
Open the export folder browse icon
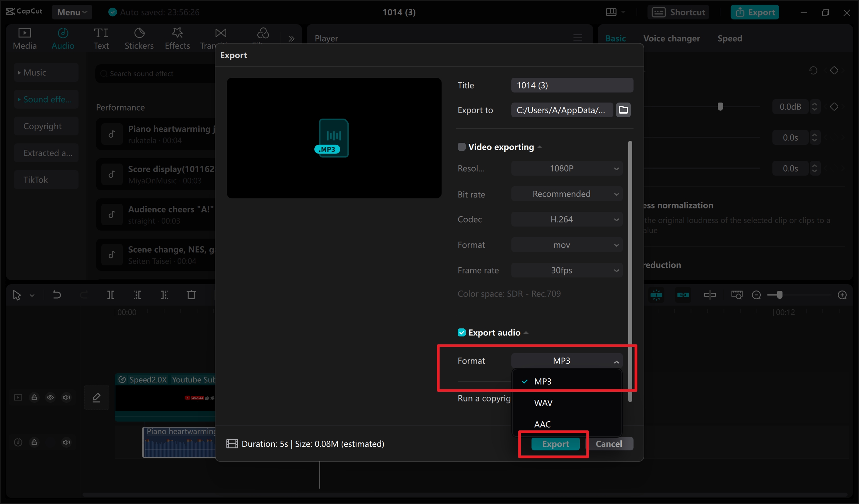point(623,110)
